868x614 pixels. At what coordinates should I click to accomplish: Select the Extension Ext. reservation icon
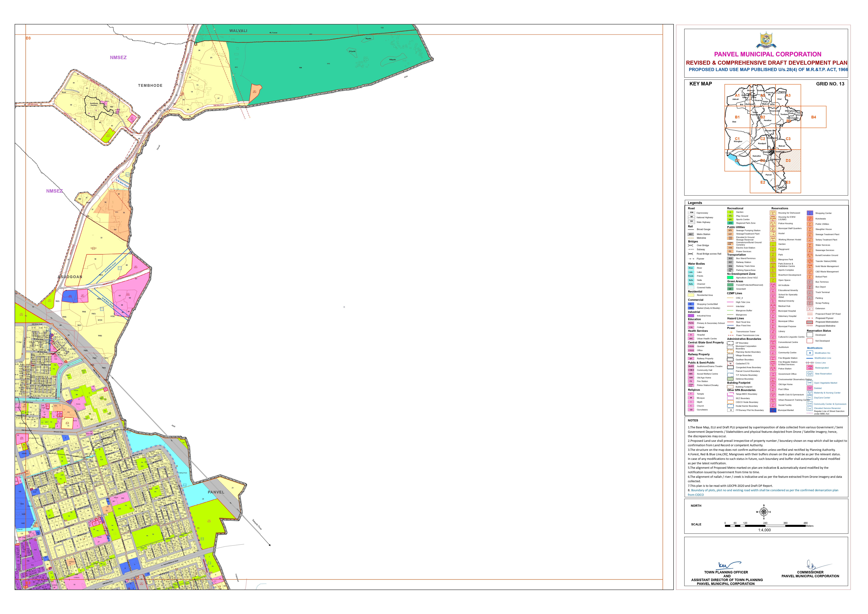pyautogui.click(x=810, y=309)
